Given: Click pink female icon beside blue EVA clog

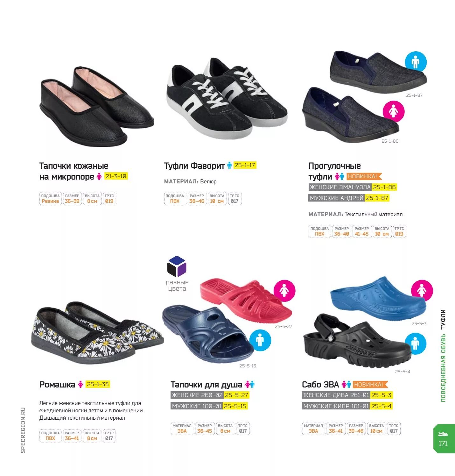Looking at the screenshot, I should coord(422,290).
